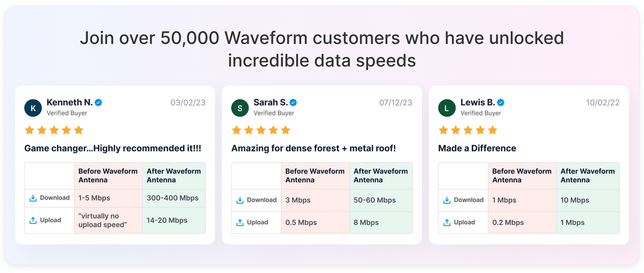Click Sarah S.'s green S avatar

pos(240,107)
